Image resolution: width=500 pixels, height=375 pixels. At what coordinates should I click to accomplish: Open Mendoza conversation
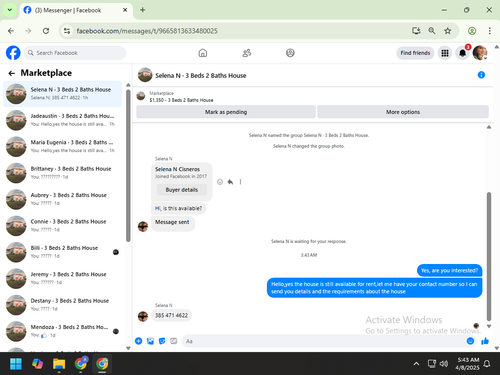click(62, 331)
